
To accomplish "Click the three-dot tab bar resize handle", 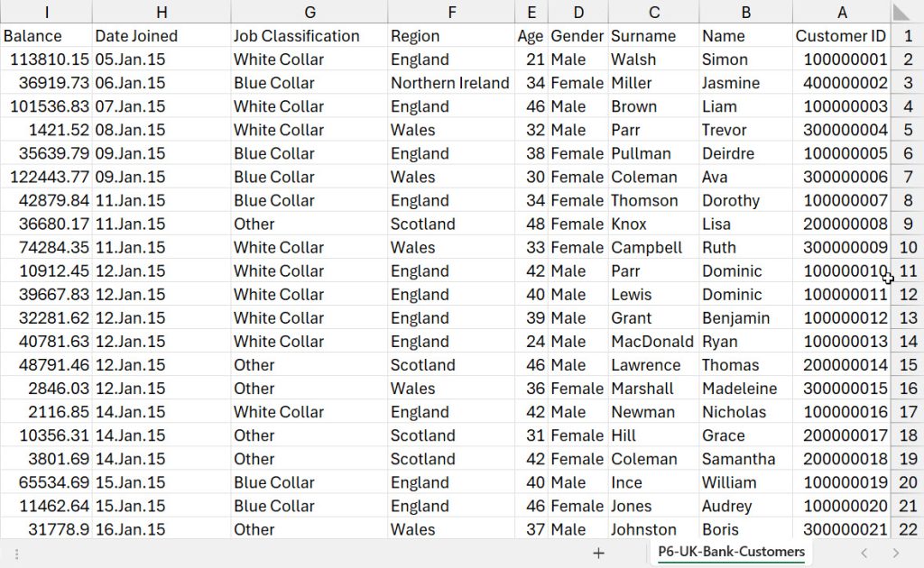I will click(x=16, y=553).
